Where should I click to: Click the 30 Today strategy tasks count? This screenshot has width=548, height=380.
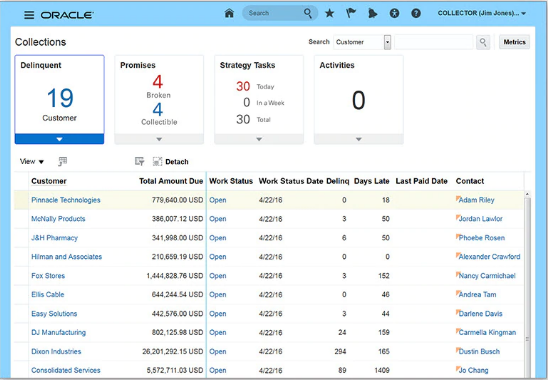coord(243,86)
